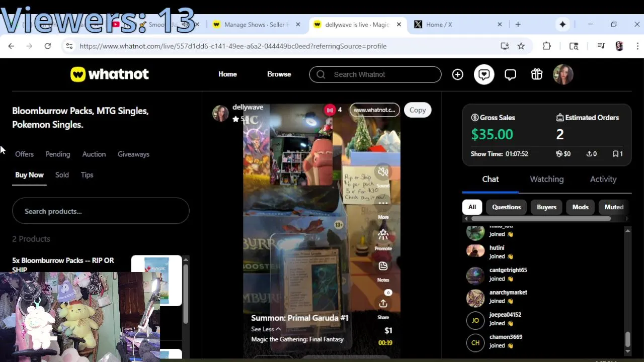
Task: Switch to Manage Shows browser tab
Action: [256, 25]
